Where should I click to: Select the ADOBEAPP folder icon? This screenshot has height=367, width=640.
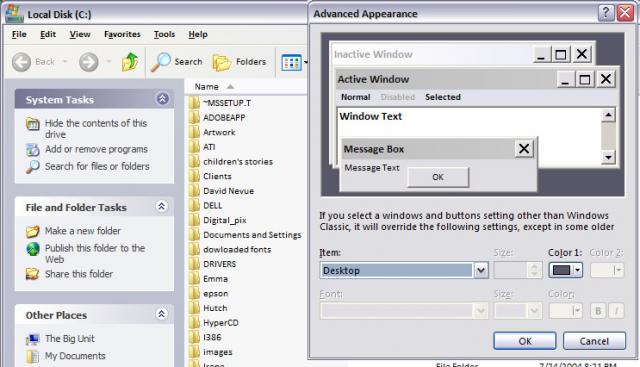pyautogui.click(x=194, y=118)
